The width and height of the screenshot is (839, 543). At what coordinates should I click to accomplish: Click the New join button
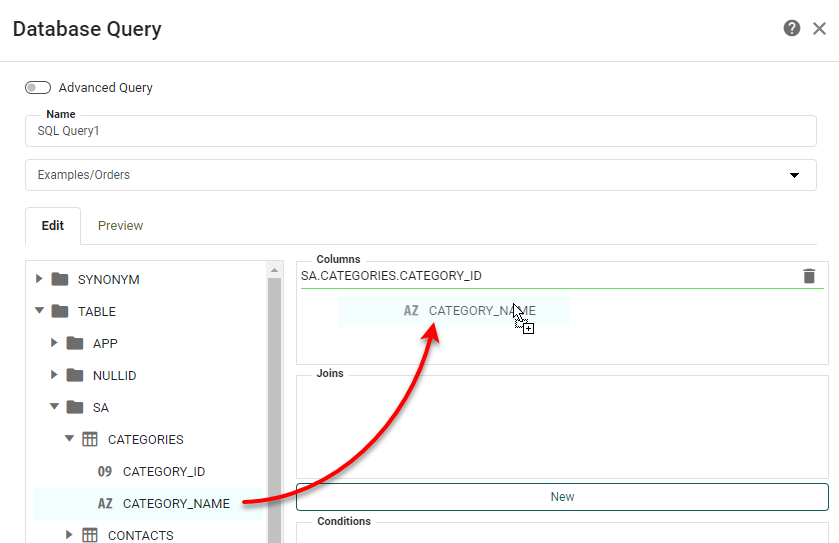[x=562, y=496]
